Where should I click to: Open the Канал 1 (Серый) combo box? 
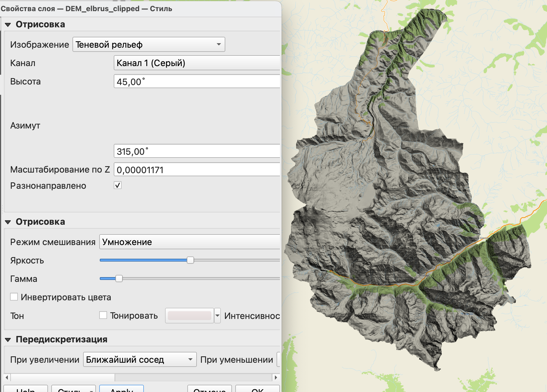(197, 63)
